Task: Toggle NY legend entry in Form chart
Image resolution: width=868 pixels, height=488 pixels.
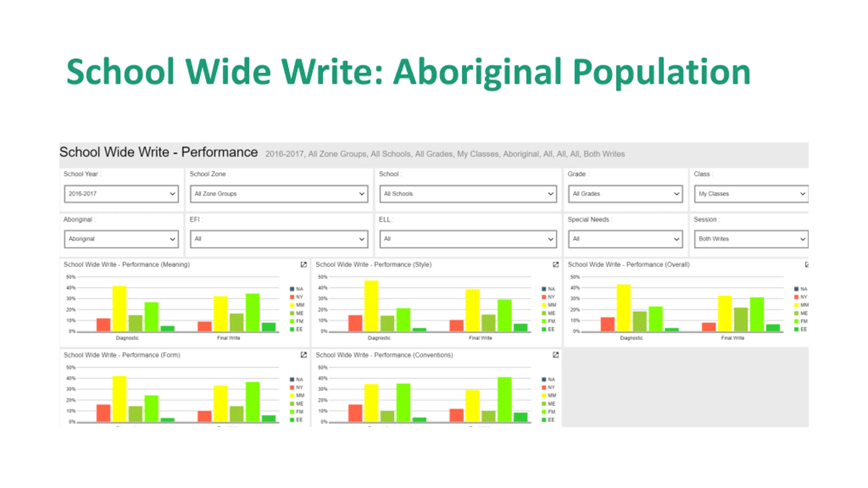Action: click(299, 387)
